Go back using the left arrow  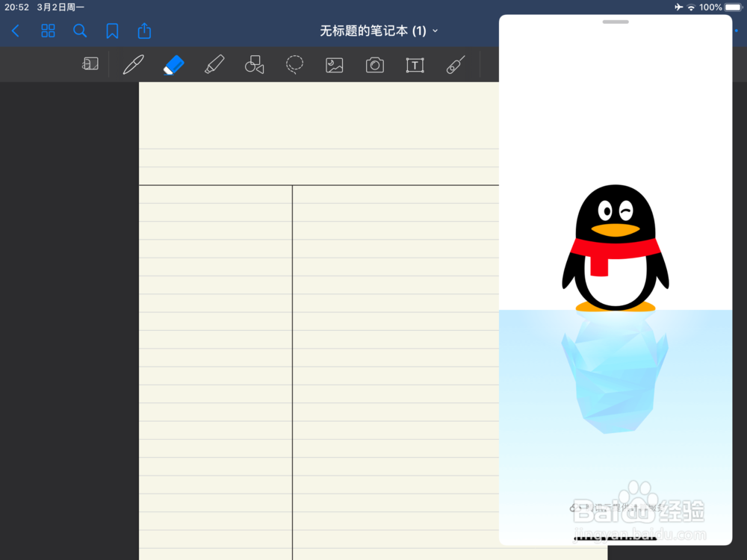(x=16, y=31)
